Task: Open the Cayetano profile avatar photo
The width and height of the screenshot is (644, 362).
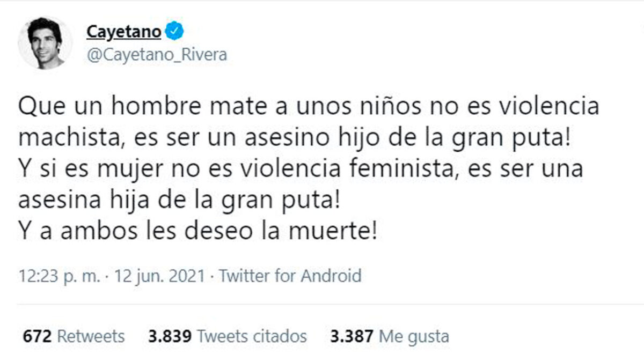Action: click(x=45, y=43)
